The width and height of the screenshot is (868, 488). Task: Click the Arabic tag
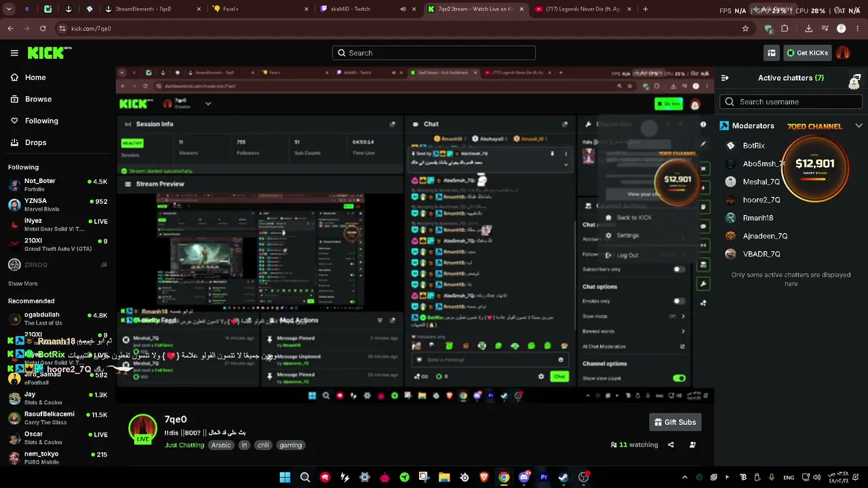pos(221,445)
